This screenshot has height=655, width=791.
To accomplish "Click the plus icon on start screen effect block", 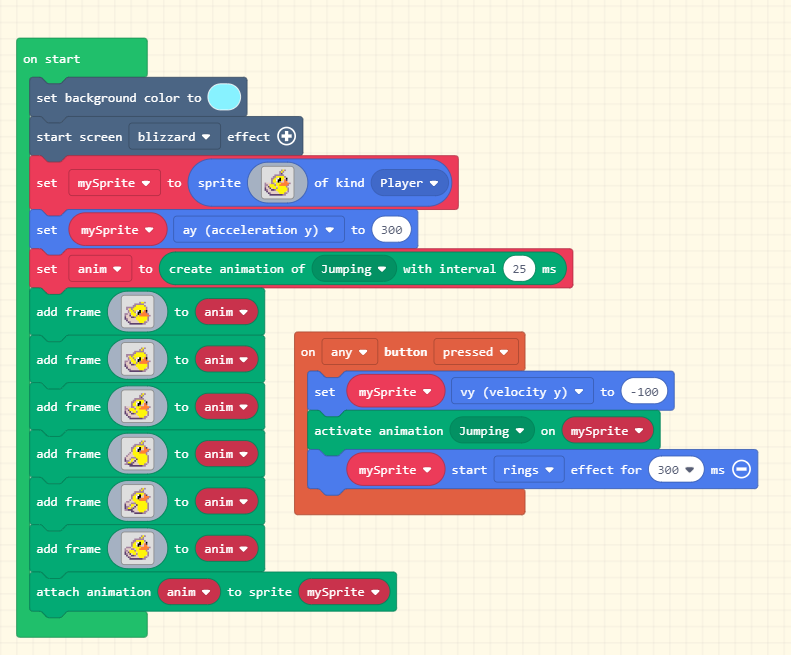I will pyautogui.click(x=286, y=136).
